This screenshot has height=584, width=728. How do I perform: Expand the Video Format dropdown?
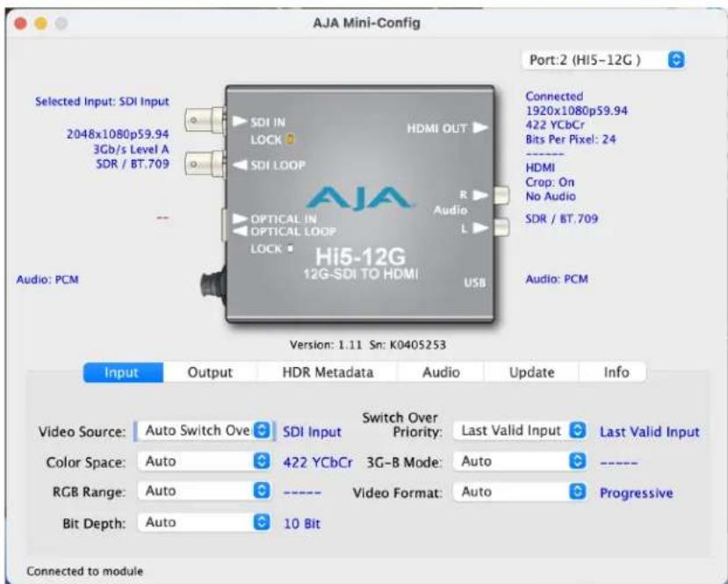[520, 492]
